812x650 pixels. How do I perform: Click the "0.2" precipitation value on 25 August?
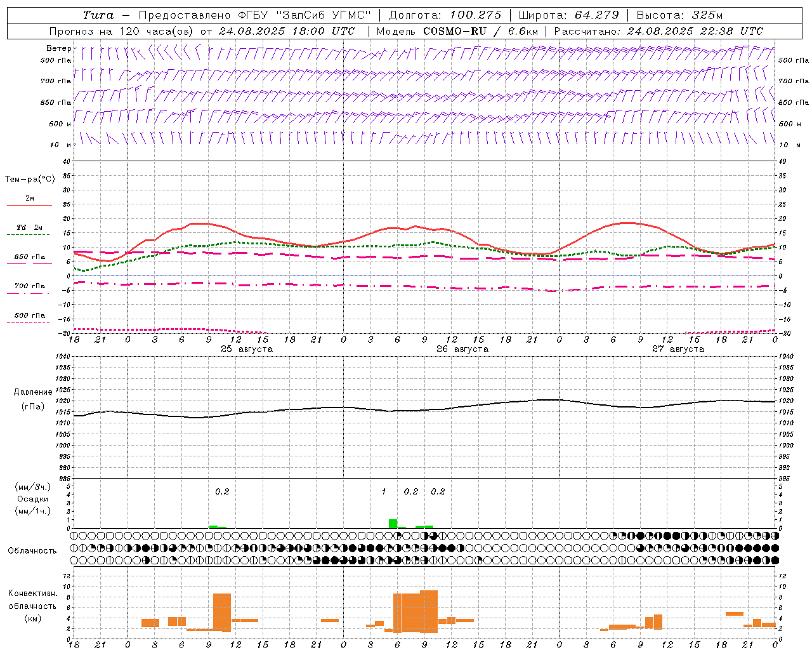pos(222,492)
